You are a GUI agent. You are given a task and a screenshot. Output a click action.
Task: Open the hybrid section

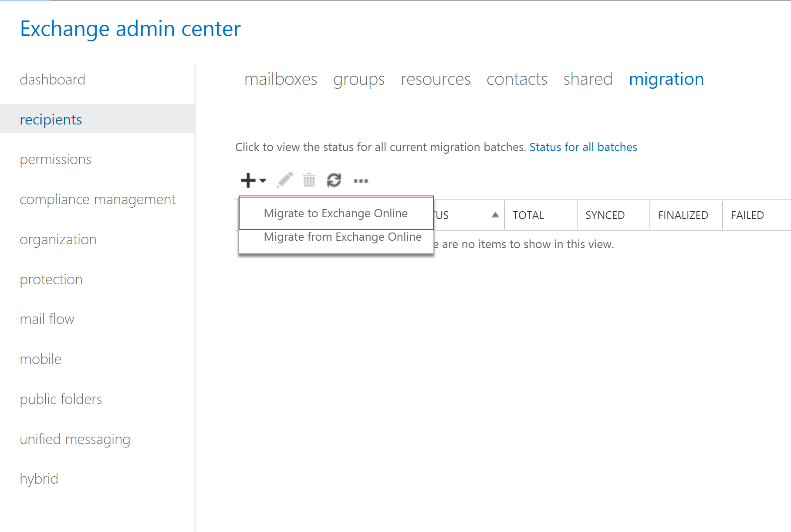(39, 479)
